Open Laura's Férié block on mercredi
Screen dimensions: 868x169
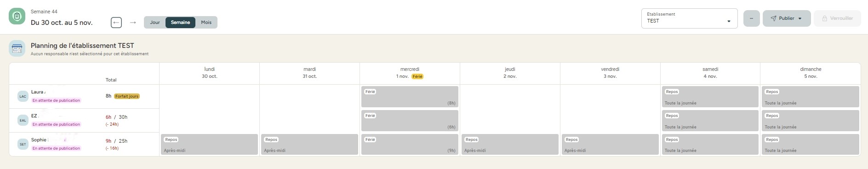point(410,97)
